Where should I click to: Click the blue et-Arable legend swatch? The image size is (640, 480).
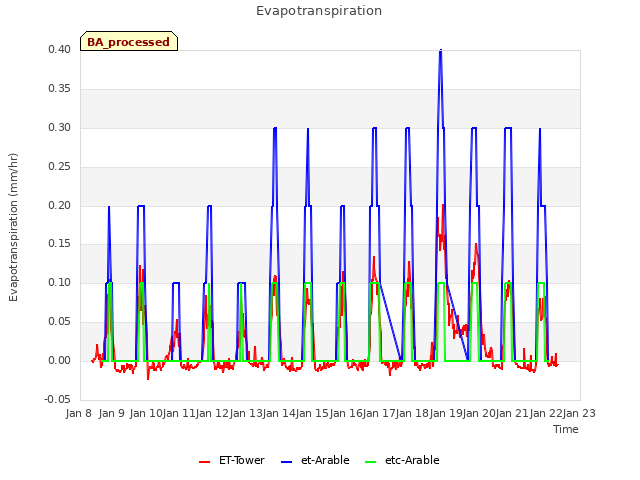point(287,462)
